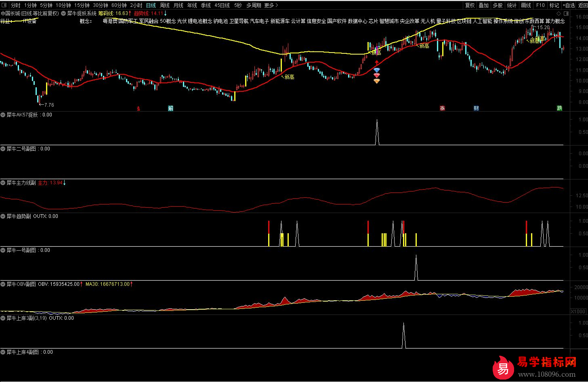Switch to 季线 quarterly chart

(x=206, y=5)
